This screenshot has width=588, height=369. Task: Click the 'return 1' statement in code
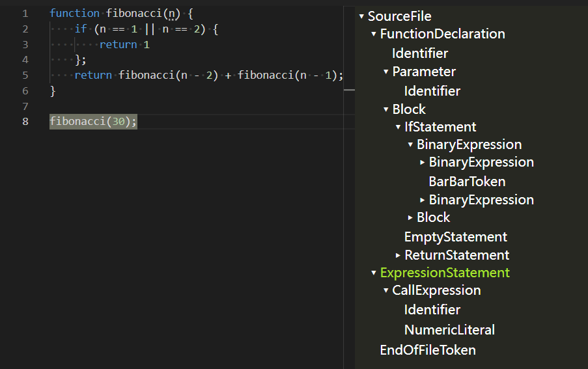(x=124, y=44)
